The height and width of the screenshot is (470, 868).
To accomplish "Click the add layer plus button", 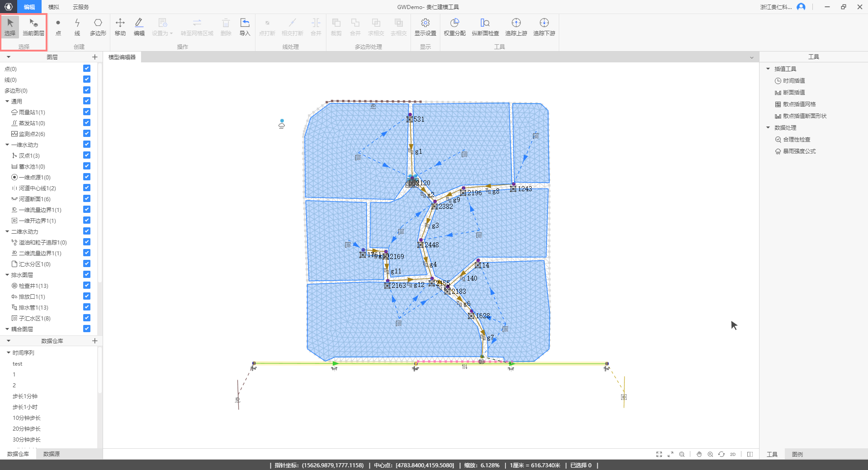I will 94,57.
